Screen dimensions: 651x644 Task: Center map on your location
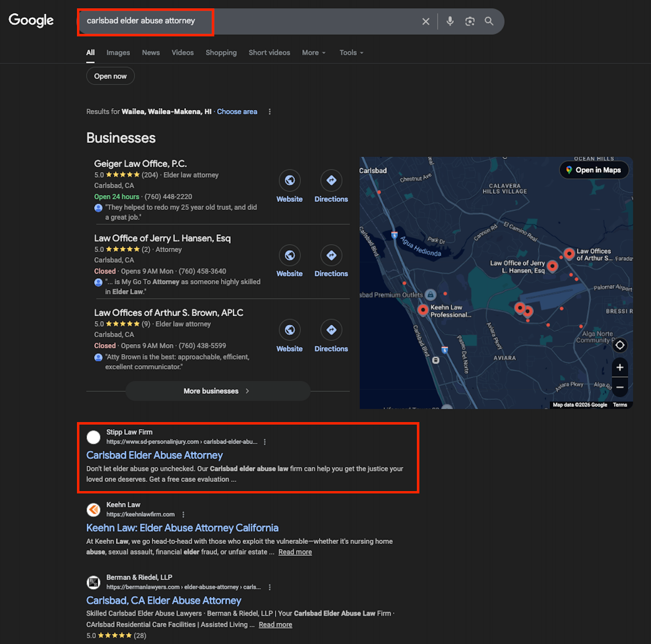pyautogui.click(x=620, y=345)
